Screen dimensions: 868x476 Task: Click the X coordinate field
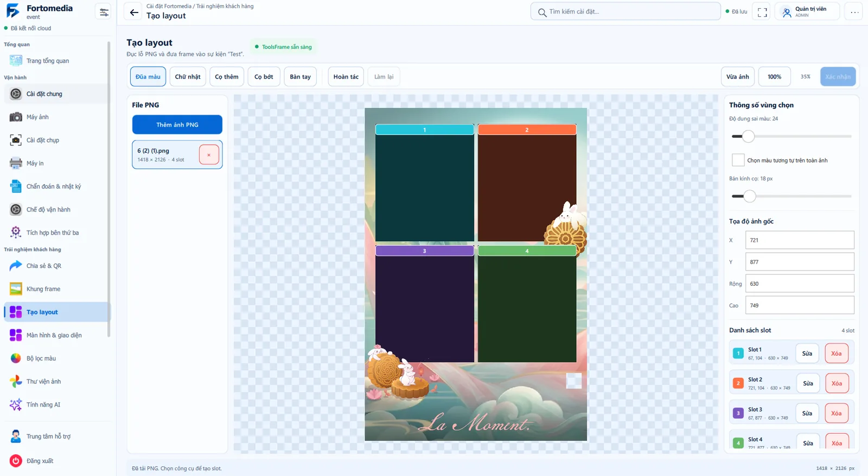[800, 240]
